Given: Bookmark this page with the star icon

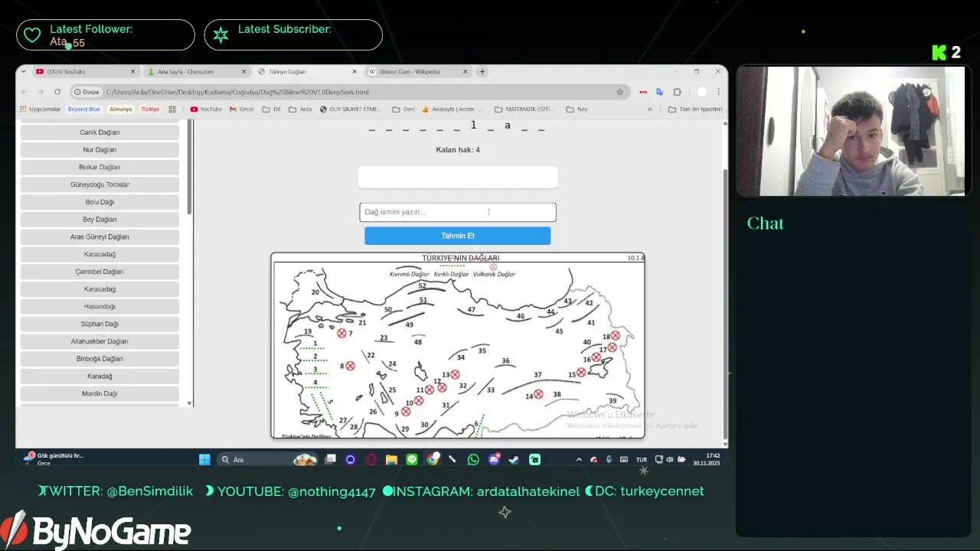Looking at the screenshot, I should 619,92.
